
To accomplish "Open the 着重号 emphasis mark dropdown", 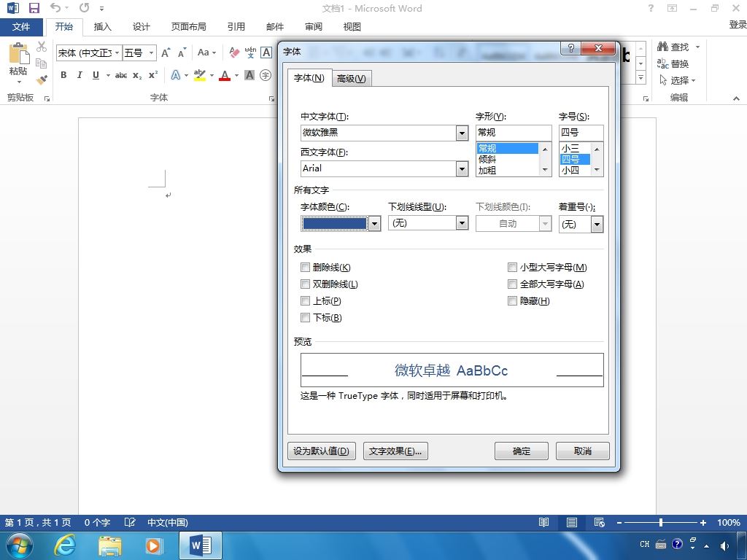I will click(x=597, y=225).
